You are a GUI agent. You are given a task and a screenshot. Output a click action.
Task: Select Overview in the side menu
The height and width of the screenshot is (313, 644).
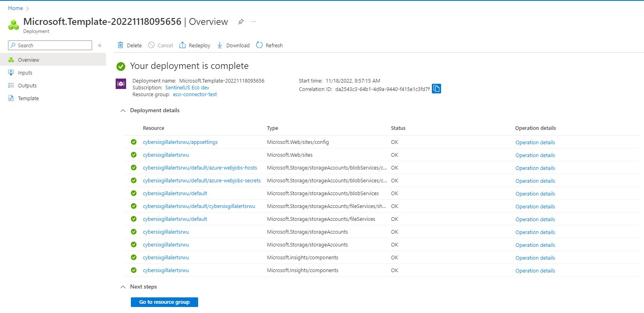53,60
